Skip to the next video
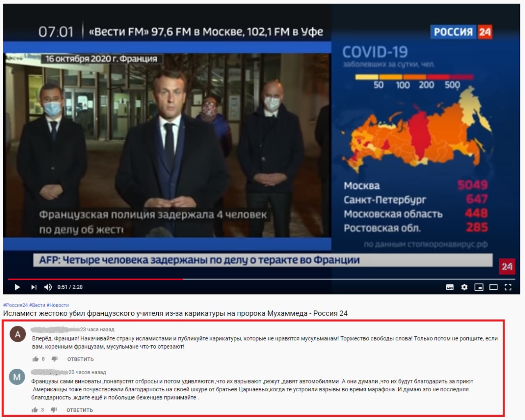The width and height of the screenshot is (525, 420). point(34,287)
